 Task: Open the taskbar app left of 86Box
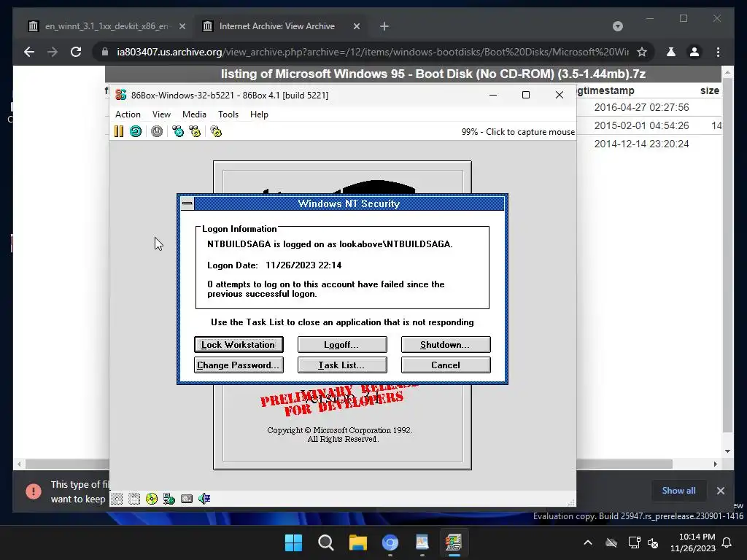pyautogui.click(x=422, y=542)
